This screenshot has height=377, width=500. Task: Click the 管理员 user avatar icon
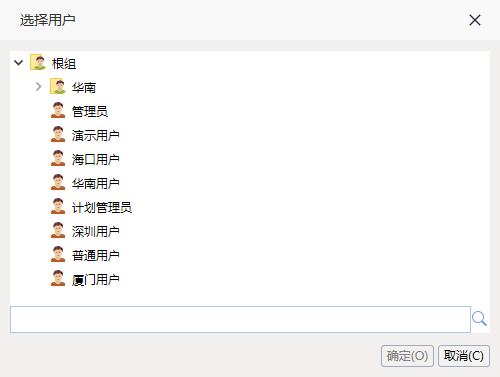[x=58, y=110]
